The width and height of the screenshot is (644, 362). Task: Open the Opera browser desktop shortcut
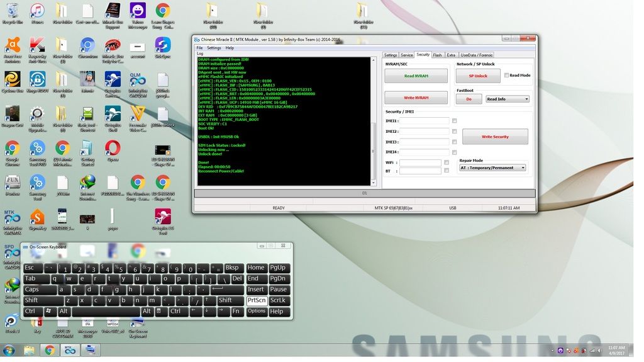(113, 148)
